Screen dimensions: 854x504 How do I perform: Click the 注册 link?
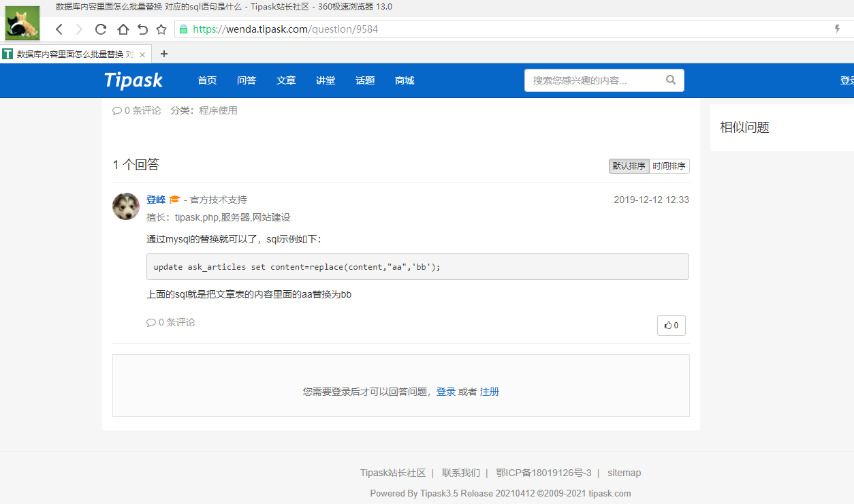coord(490,392)
